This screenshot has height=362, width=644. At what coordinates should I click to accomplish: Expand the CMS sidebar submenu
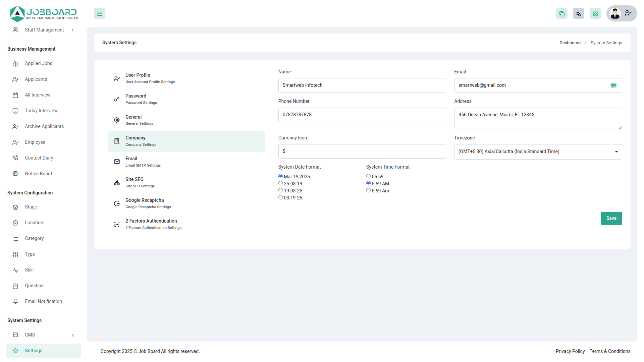coord(73,335)
